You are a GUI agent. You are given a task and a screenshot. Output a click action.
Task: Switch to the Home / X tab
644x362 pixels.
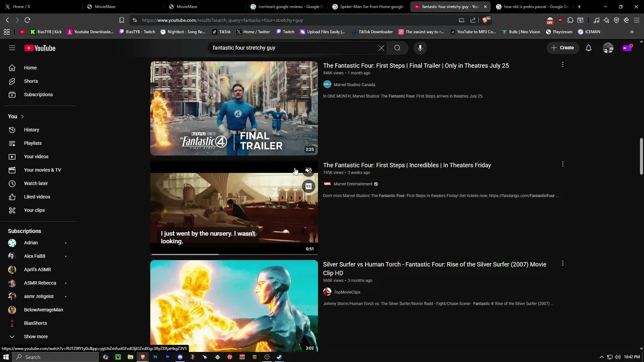[x=41, y=7]
